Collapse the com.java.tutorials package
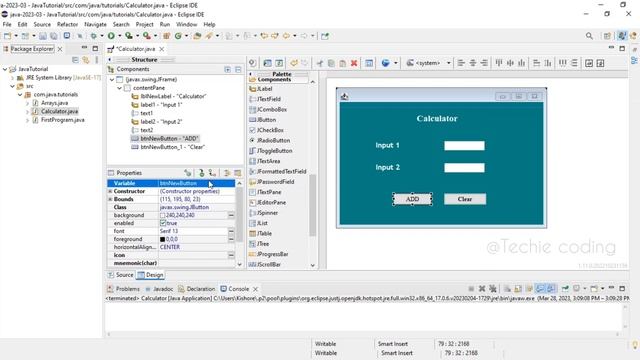This screenshot has width=640, height=360. coord(20,95)
